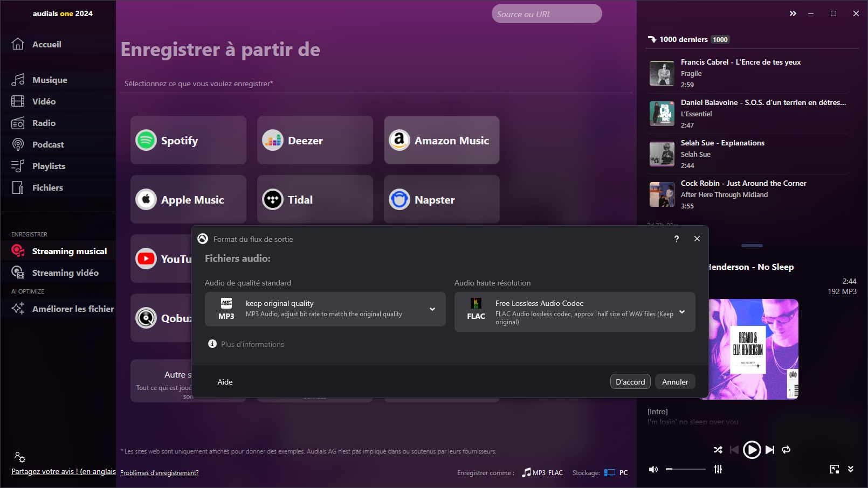
Task: Close the Format du flux de sortie dialog
Action: pyautogui.click(x=697, y=239)
